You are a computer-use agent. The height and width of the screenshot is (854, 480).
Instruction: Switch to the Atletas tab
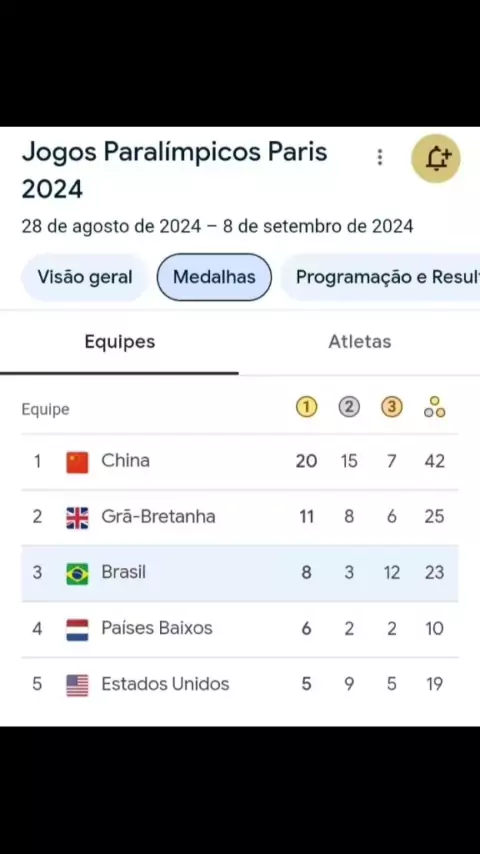[360, 342]
